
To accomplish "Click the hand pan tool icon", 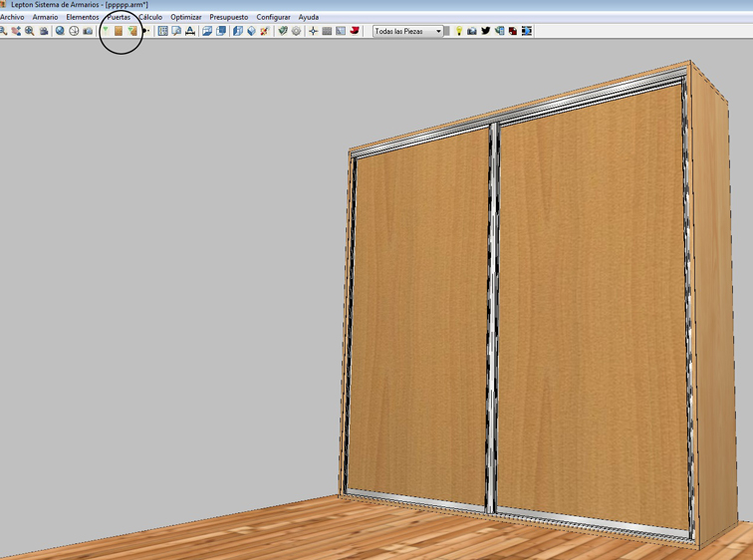I will point(16,31).
